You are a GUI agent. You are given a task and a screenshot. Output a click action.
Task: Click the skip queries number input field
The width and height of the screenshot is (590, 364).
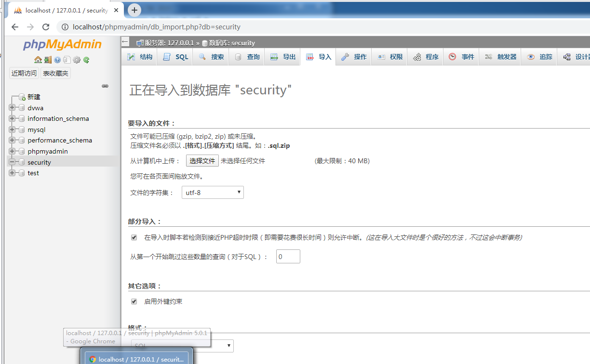[288, 256]
